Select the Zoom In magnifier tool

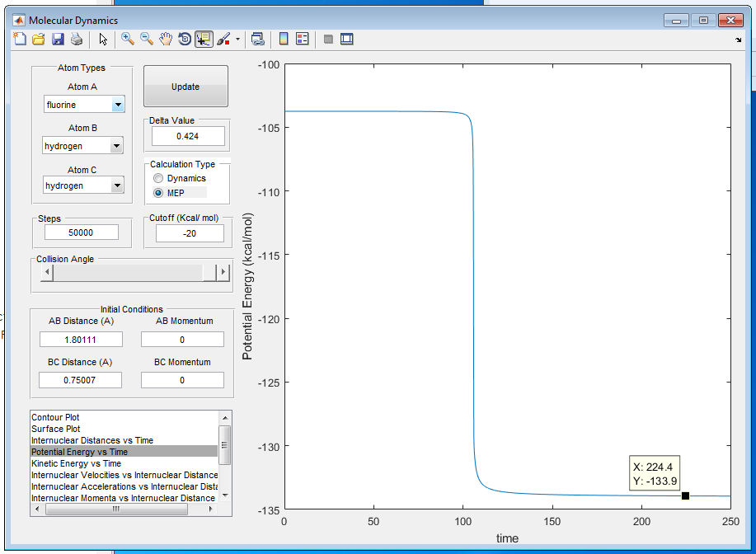[x=128, y=39]
